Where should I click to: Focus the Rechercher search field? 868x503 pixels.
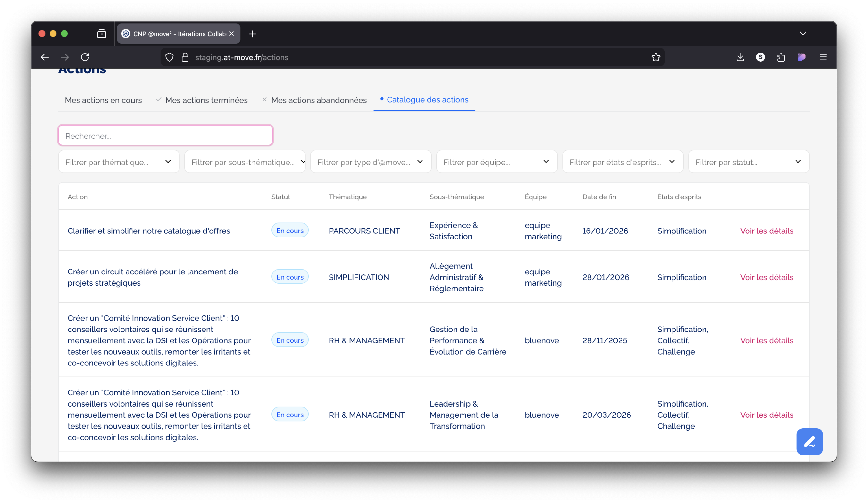(165, 136)
